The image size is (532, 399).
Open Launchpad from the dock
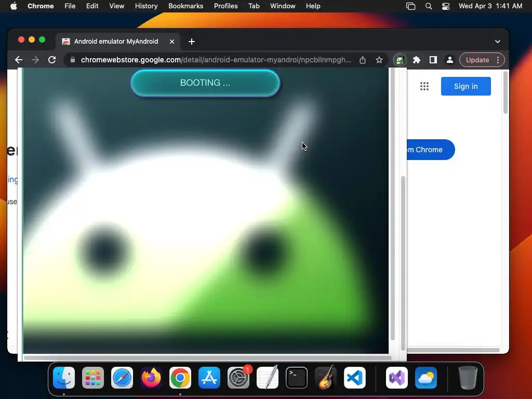(93, 378)
